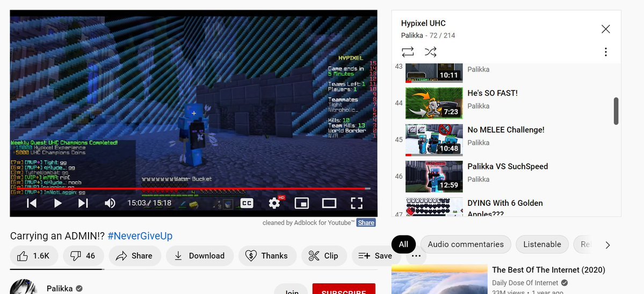The width and height of the screenshot is (644, 294).
Task: Show more filter chips with the right arrow
Action: (x=608, y=245)
